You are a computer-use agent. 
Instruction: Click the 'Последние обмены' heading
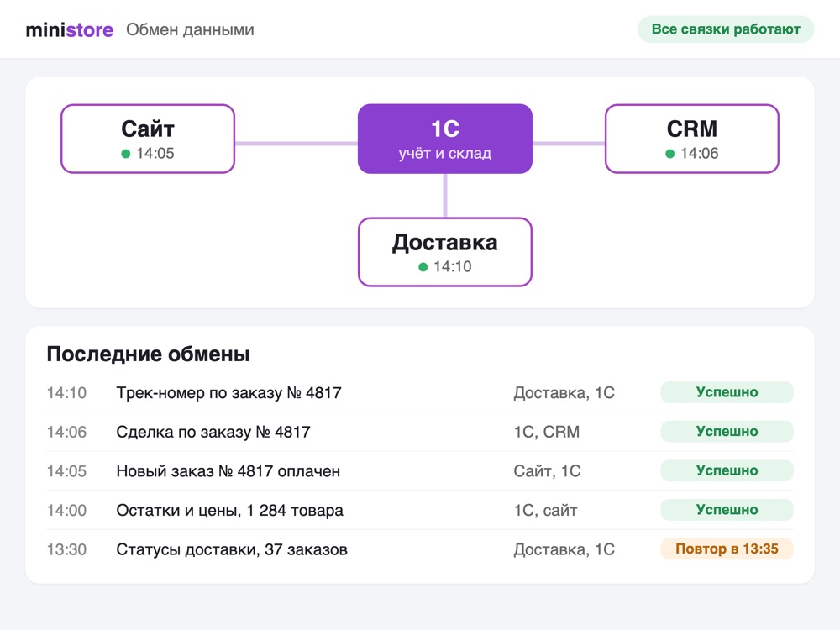coord(149,354)
